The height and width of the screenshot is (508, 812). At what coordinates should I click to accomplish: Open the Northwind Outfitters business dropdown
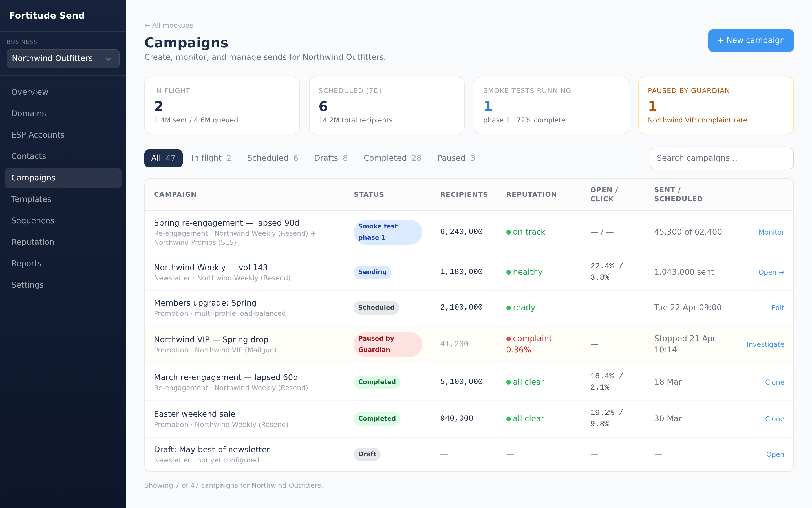click(63, 58)
